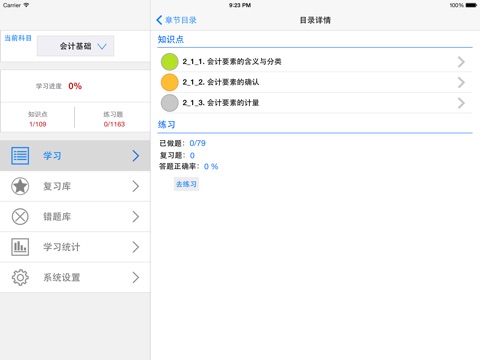Open chevron for 2_1_3 会计要素的计量
Viewport: 480px width, 360px height.
(461, 103)
